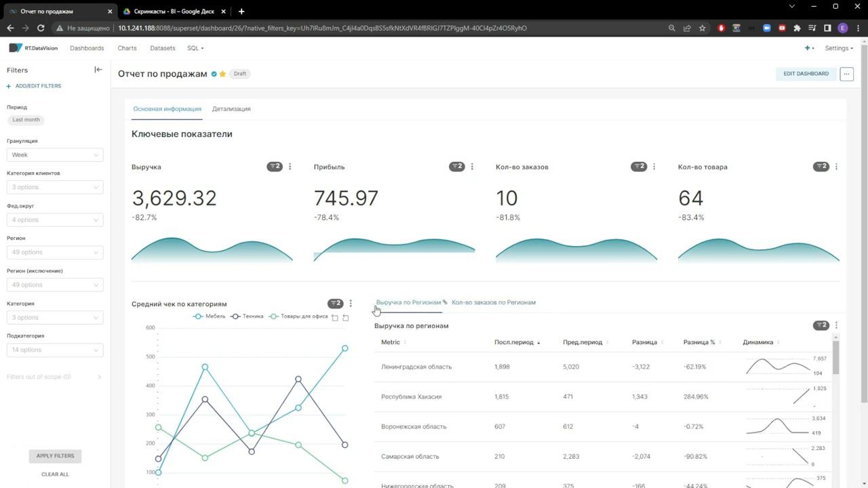868x488 pixels.
Task: Click the EDIT DASHBOARD button
Action: coord(806,74)
